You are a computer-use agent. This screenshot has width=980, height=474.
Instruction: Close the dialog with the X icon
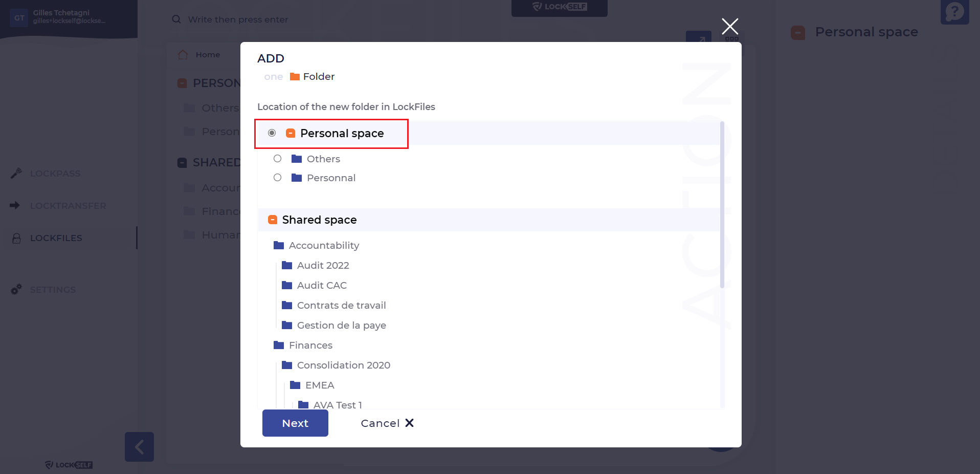pos(730,26)
